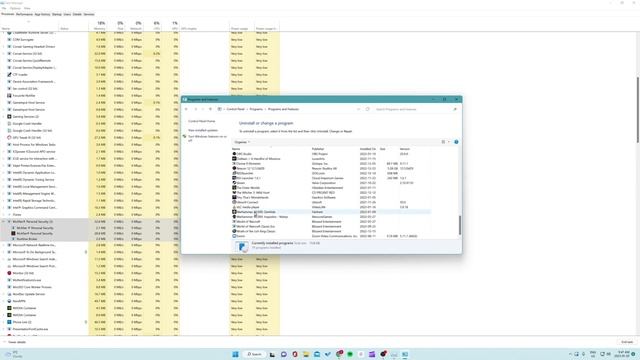The height and width of the screenshot is (360, 640).
Task: Click Fewer details in Task Manager
Action: coord(15,342)
